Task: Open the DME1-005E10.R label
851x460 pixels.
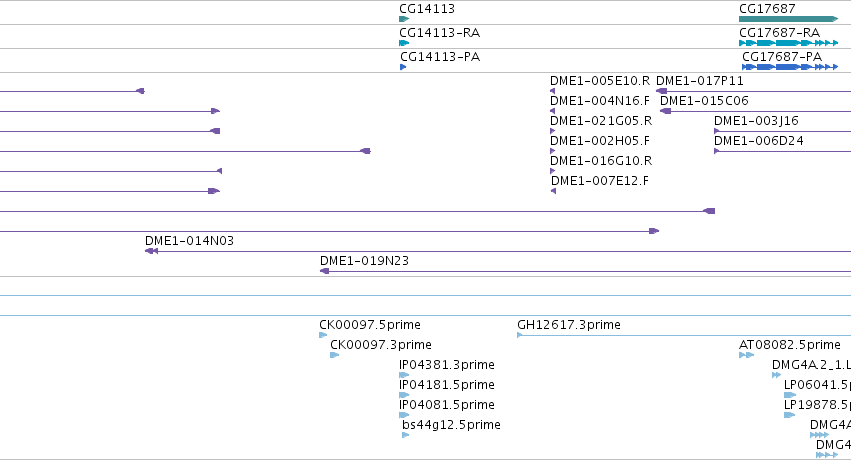Action: (600, 81)
